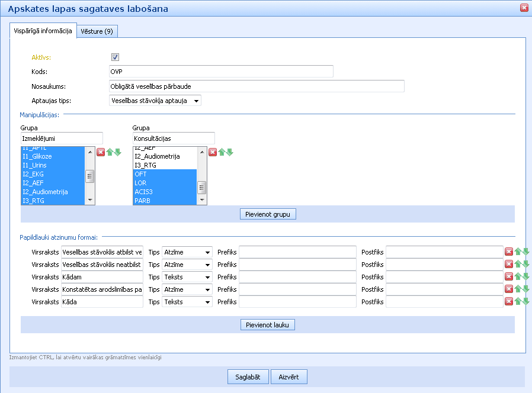Move the Kāda field row up
Image resolution: width=532 pixels, height=393 pixels.
517,301
